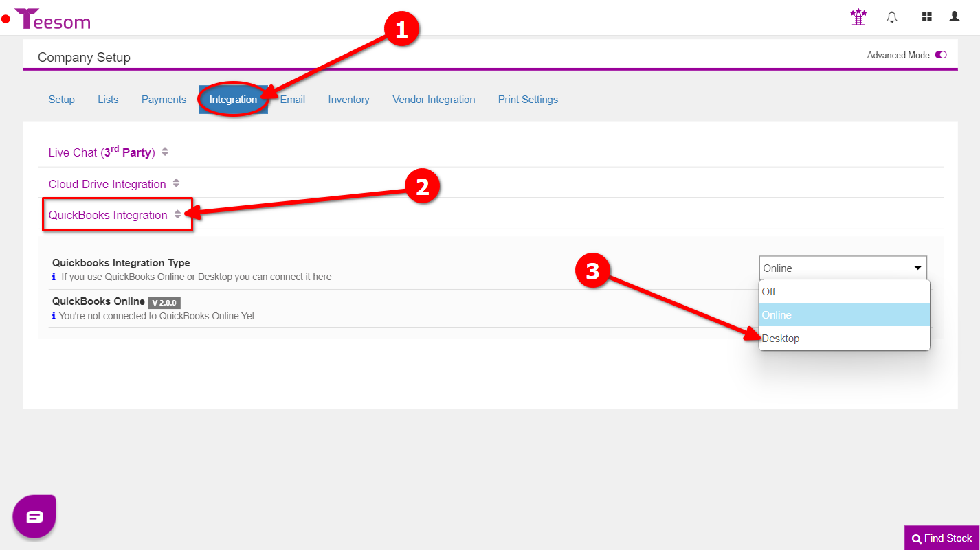
Task: Click info icon beside QuickBooks Online or Desktop hint
Action: (54, 277)
